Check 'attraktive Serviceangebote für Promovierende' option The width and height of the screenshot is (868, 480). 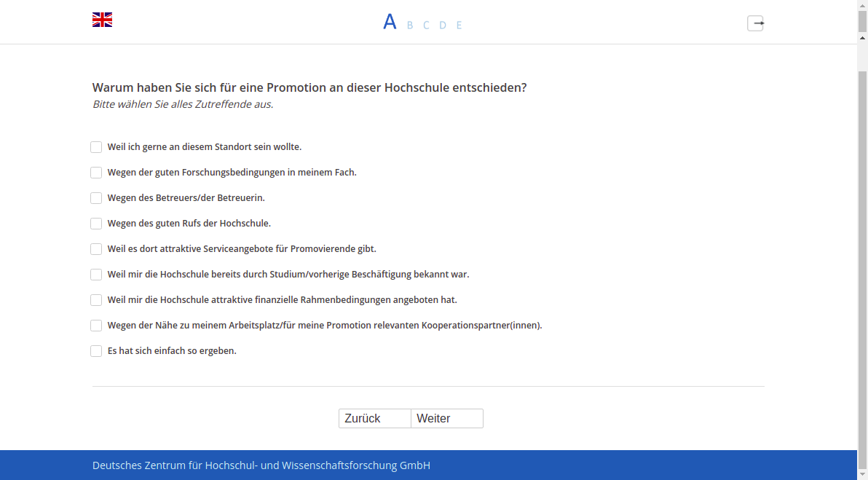(x=96, y=249)
